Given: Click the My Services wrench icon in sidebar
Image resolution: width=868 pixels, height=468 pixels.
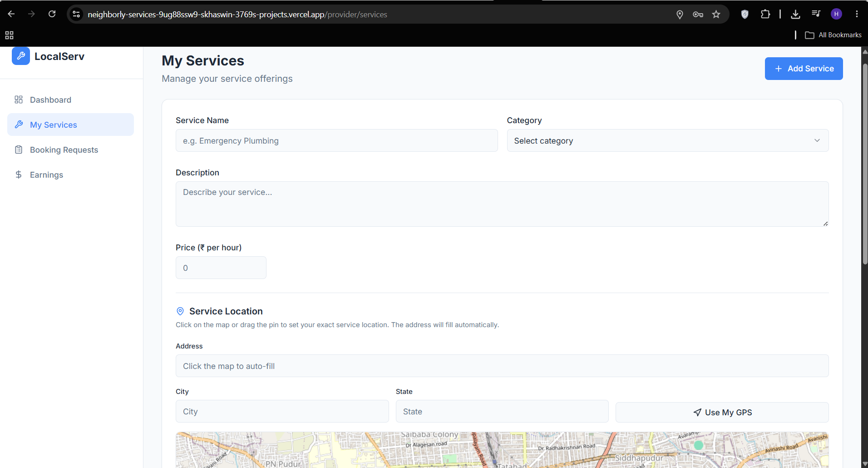Looking at the screenshot, I should [19, 124].
